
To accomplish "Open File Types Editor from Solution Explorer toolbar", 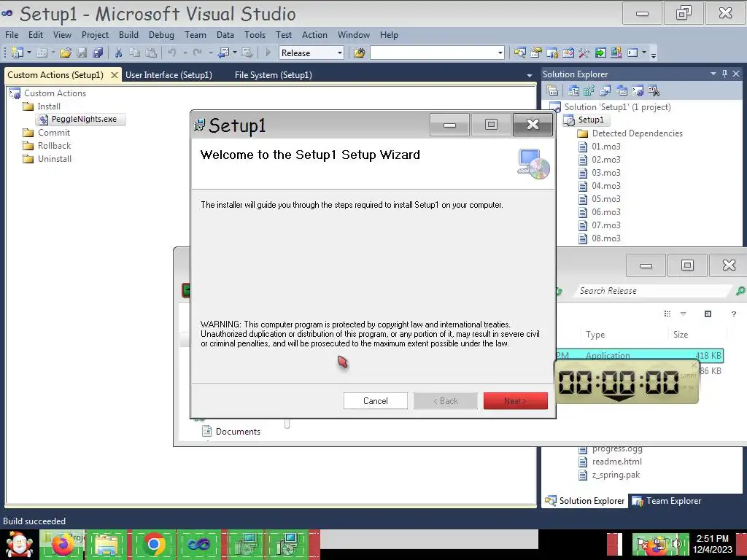I will 605,90.
